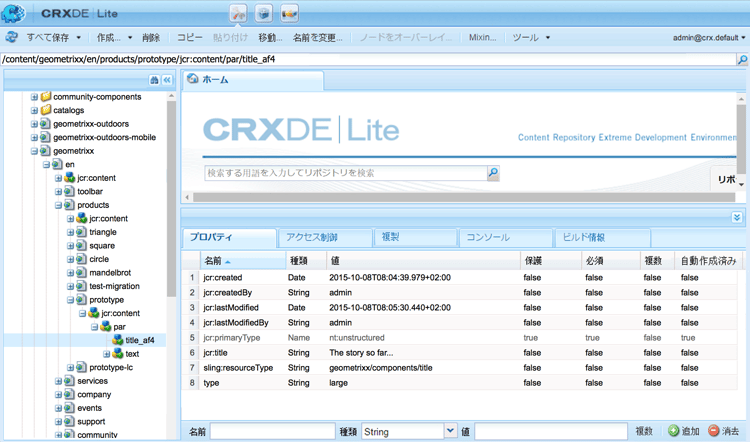Click the search icon next to path field

pyautogui.click(x=742, y=59)
